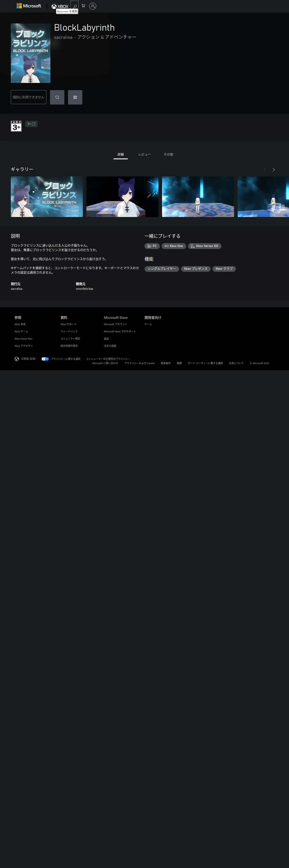Open the Microsoft logo link

[x=29, y=6]
